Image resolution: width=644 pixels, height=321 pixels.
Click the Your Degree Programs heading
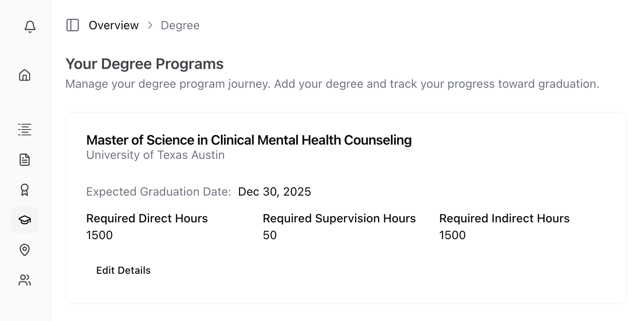(145, 64)
